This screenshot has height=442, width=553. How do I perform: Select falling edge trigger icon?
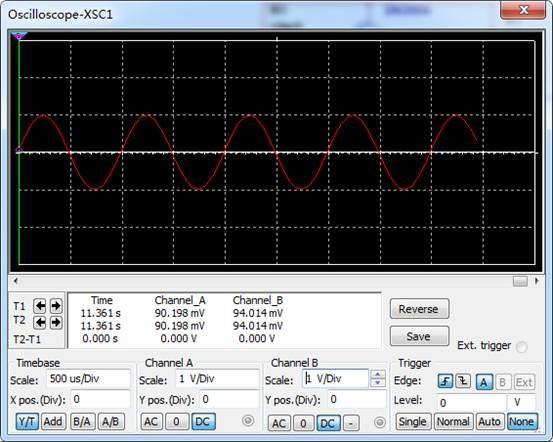(x=463, y=381)
